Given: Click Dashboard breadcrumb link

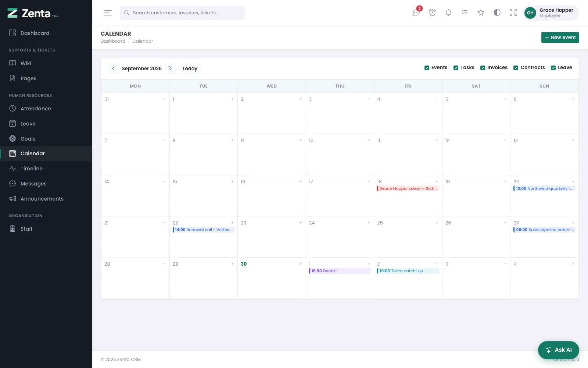Looking at the screenshot, I should [x=113, y=41].
